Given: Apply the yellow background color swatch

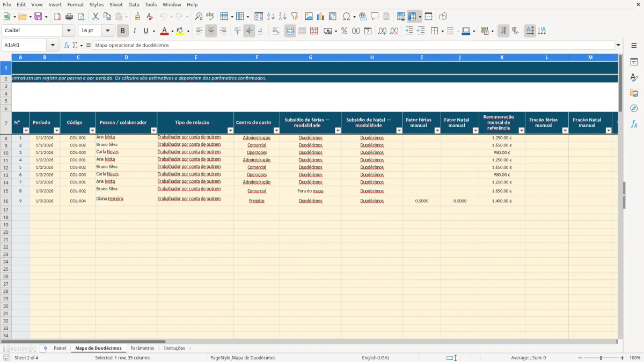Looking at the screenshot, I should click(x=180, y=31).
